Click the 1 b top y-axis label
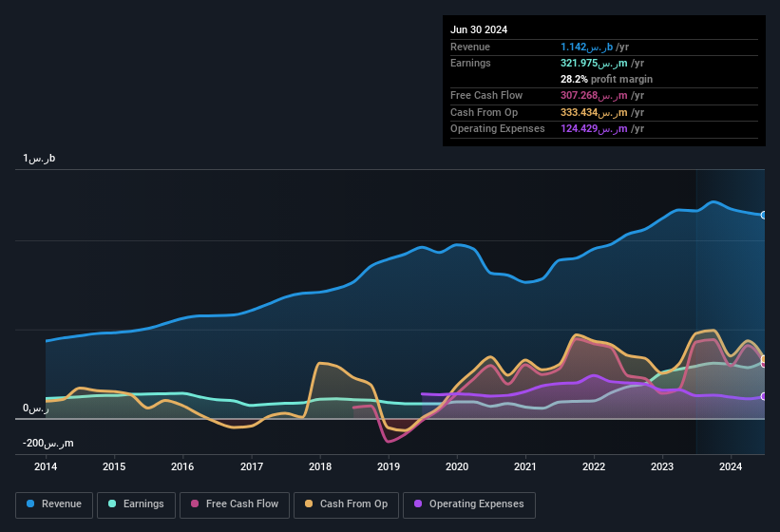Image resolution: width=780 pixels, height=532 pixels. [39, 158]
